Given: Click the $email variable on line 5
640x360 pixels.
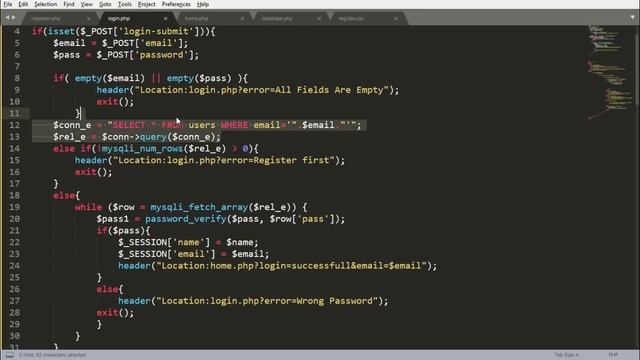Looking at the screenshot, I should [x=69, y=43].
